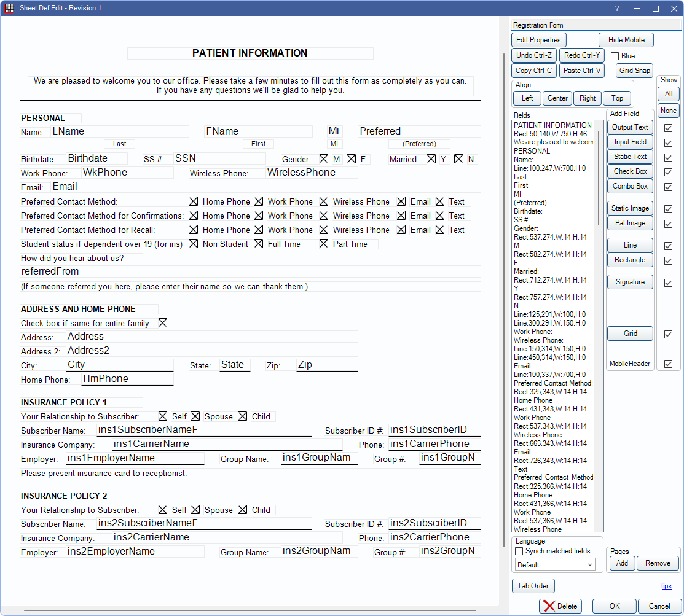Click the help question mark in title bar
This screenshot has height=616, width=684.
click(617, 8)
